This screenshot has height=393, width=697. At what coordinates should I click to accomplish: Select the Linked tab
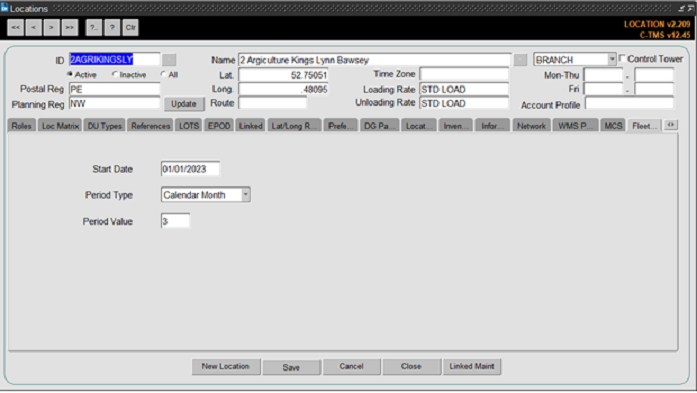tap(250, 126)
